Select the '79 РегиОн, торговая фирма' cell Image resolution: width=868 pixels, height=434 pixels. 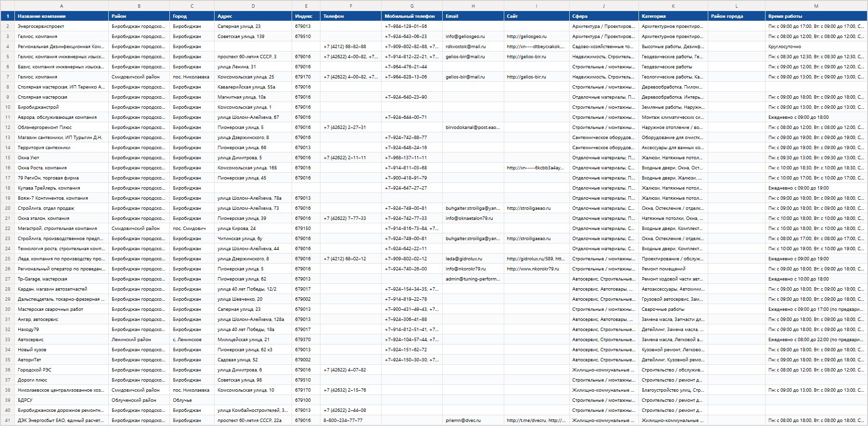(x=62, y=178)
